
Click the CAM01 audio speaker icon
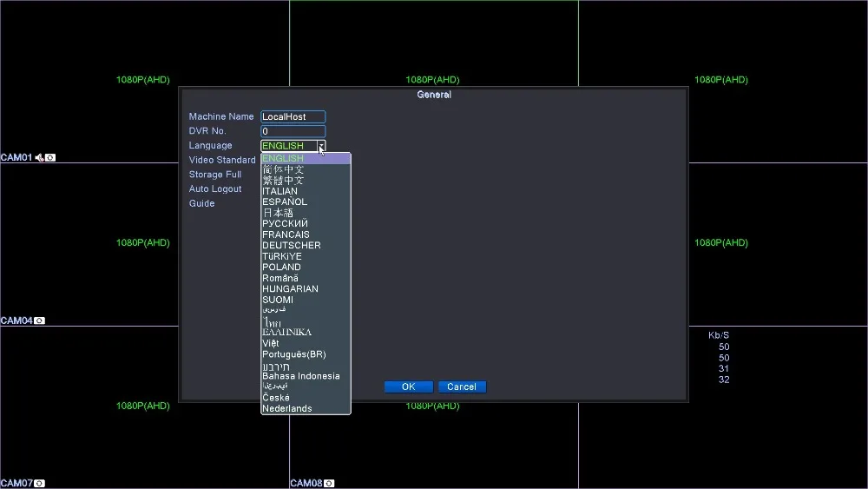pyautogui.click(x=39, y=158)
